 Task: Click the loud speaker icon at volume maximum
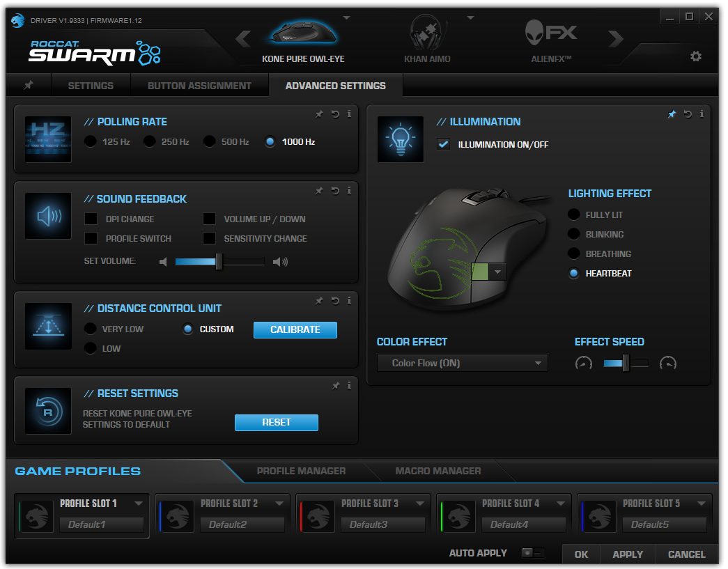pos(281,262)
